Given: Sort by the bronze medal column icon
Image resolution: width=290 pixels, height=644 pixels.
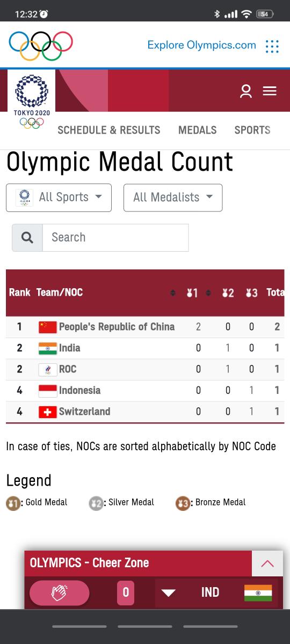Looking at the screenshot, I should 251,293.
